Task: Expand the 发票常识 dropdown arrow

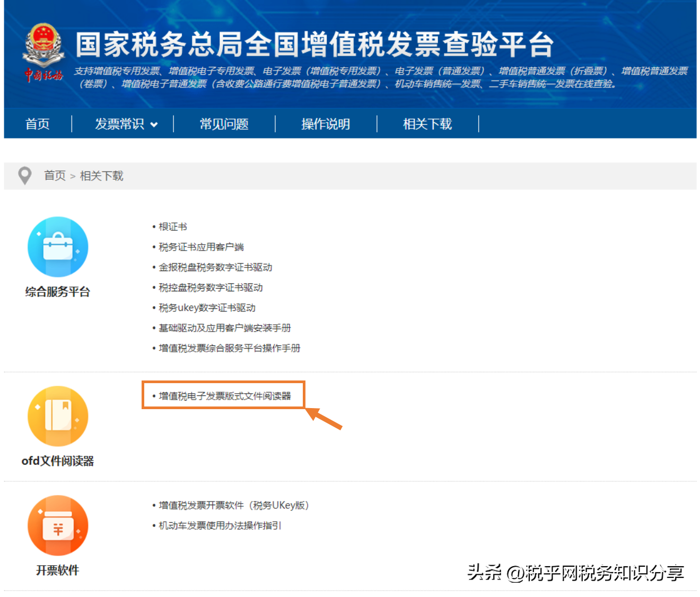Action: pos(154,125)
